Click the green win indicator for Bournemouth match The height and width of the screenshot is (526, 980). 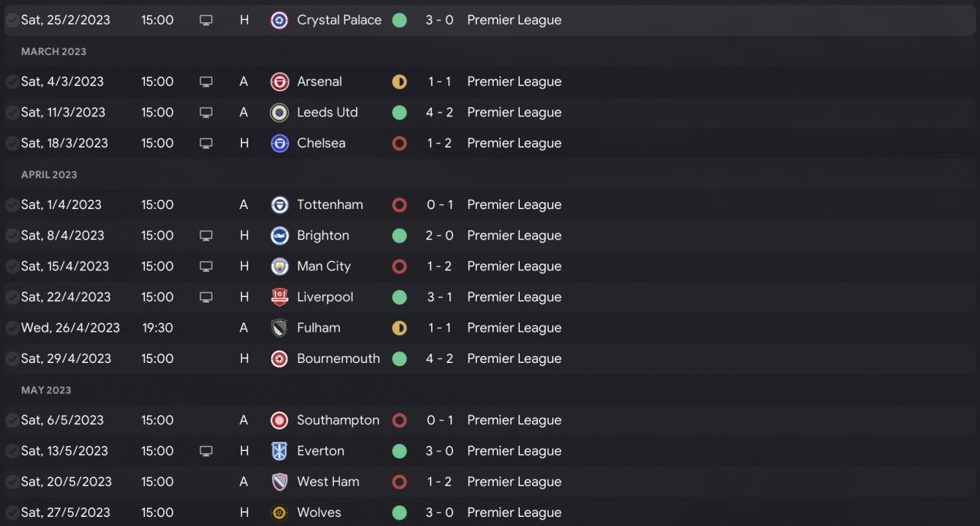coord(399,358)
